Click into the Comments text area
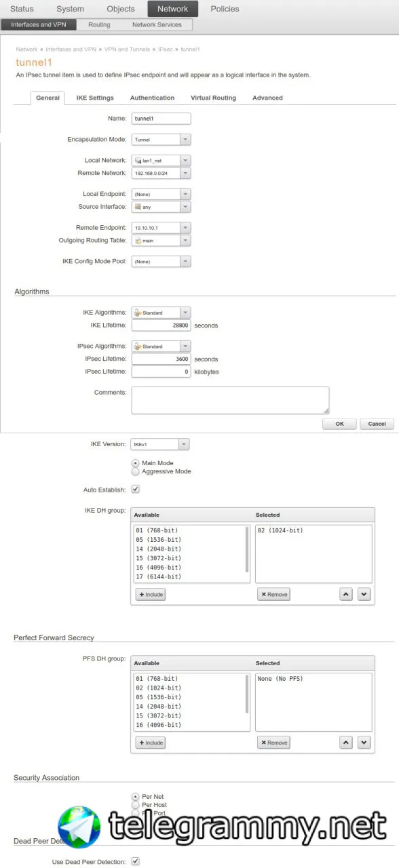Image resolution: width=399 pixels, height=868 pixels. coord(230,400)
